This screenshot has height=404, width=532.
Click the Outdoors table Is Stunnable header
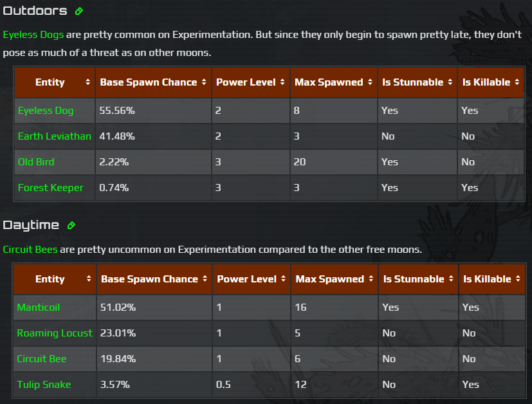coord(412,82)
